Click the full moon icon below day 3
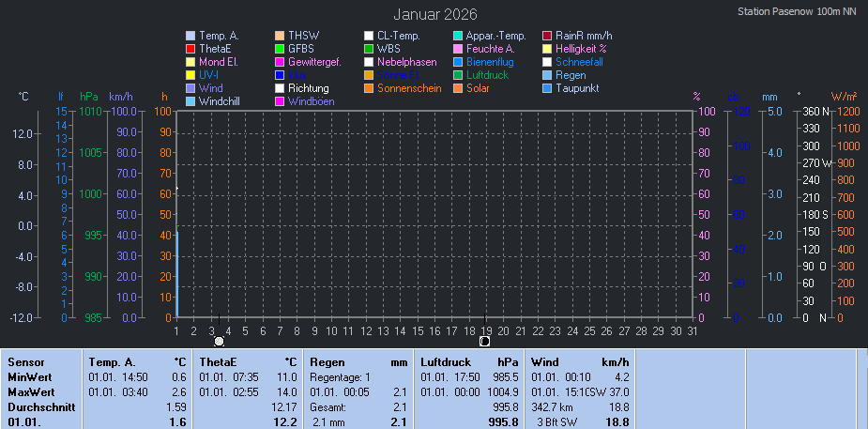The height and width of the screenshot is (429, 868). point(220,342)
